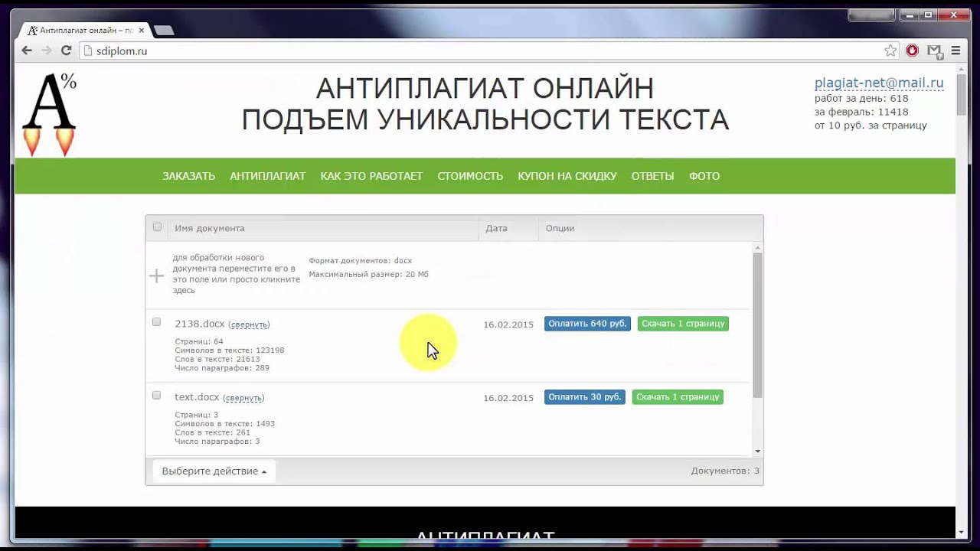Open the Выберите действие dropdown
980x551 pixels.
coord(214,471)
